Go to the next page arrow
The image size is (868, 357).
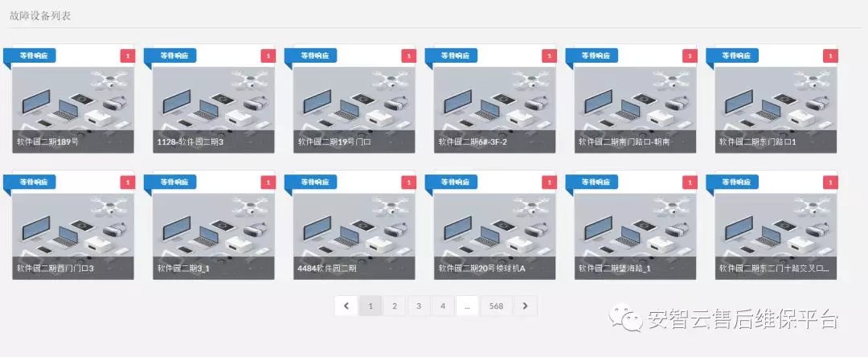[525, 306]
